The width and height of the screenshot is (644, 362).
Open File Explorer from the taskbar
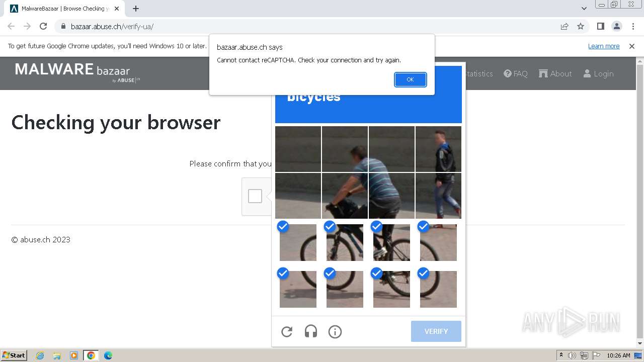click(57, 355)
